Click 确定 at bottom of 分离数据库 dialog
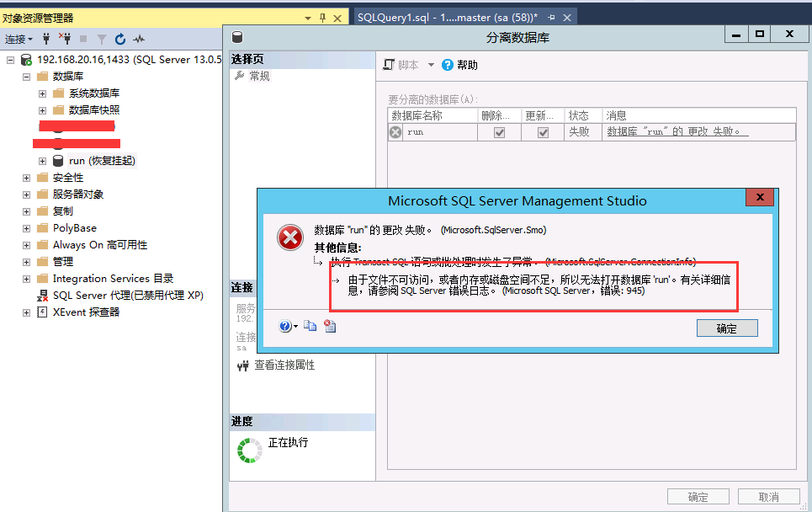The width and height of the screenshot is (812, 512). pyautogui.click(x=698, y=497)
